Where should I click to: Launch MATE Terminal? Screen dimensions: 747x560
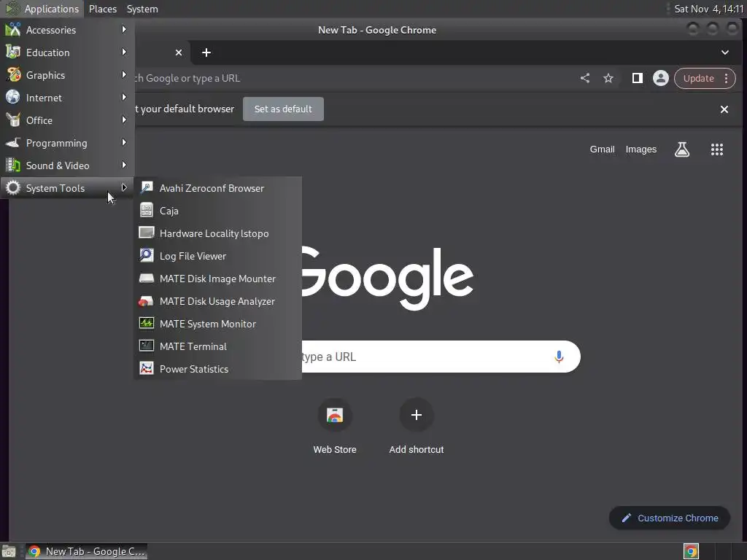point(217,346)
